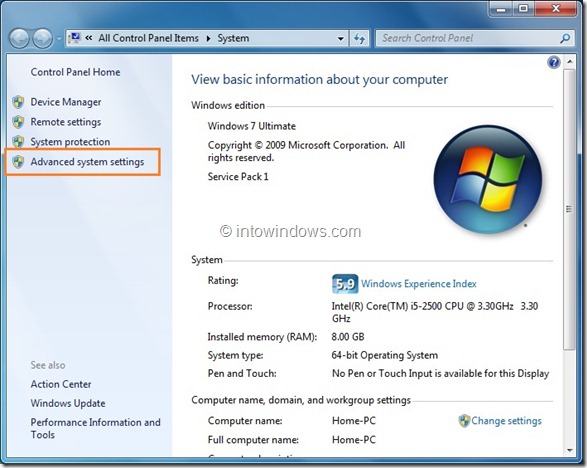Open System protection link
The image size is (587, 468).
click(x=70, y=142)
